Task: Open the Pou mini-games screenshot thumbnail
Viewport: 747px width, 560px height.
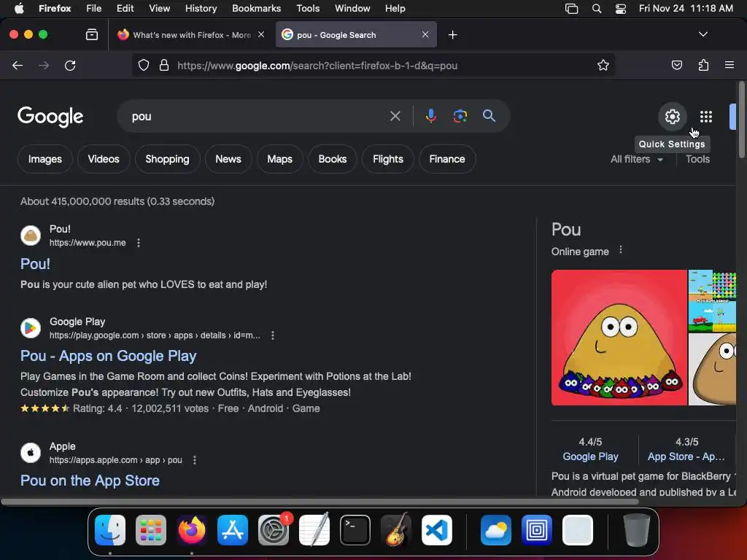Action: pyautogui.click(x=712, y=300)
